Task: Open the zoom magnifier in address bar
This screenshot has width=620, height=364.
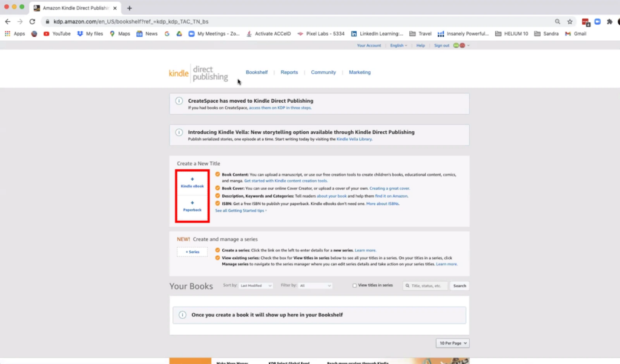Action: pyautogui.click(x=557, y=22)
